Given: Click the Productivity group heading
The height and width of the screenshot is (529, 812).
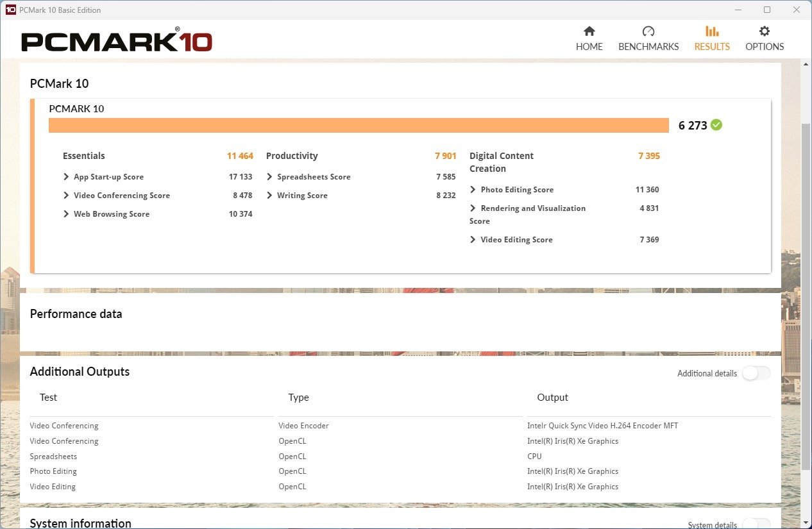Looking at the screenshot, I should (x=292, y=156).
